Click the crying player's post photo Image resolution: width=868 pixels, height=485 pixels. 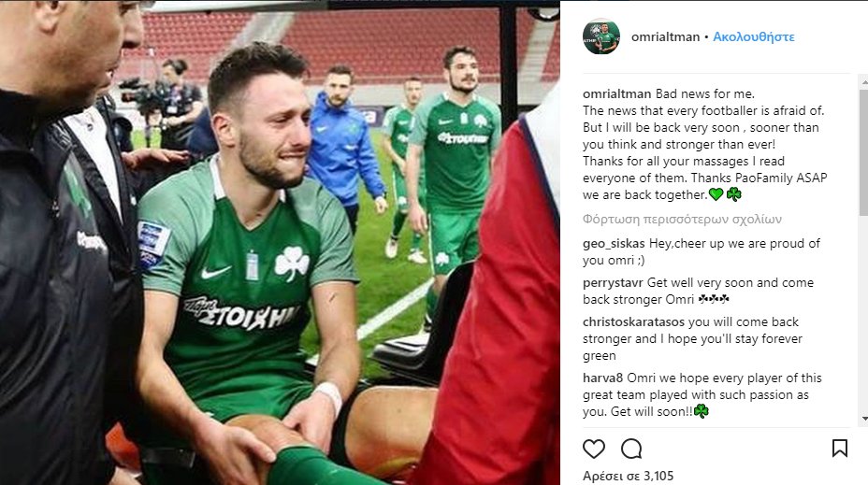[x=280, y=243]
